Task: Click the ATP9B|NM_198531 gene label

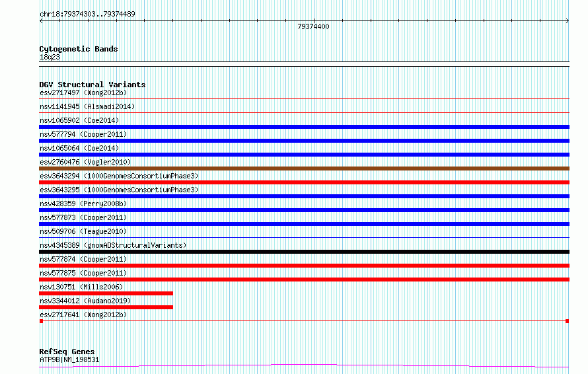Action: pos(69,359)
